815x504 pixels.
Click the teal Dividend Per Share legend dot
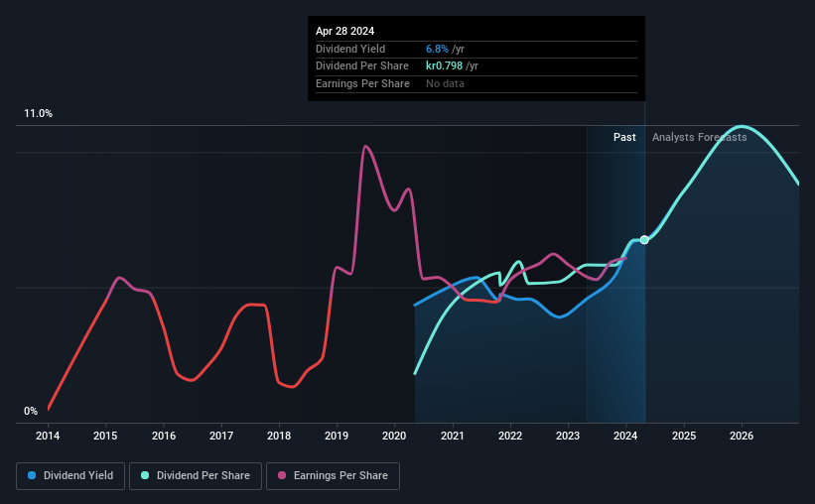145,475
